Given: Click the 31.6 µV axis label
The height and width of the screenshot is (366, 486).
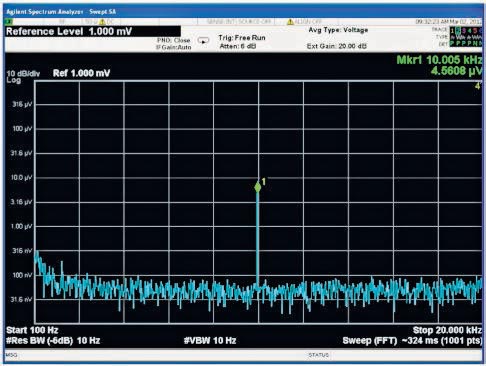Looking at the screenshot, I should [x=21, y=153].
